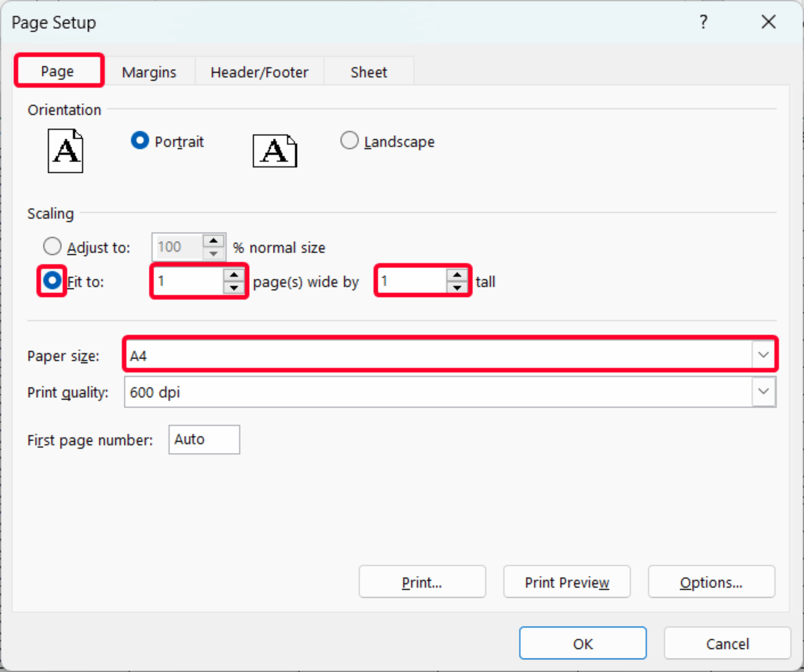Image resolution: width=804 pixels, height=672 pixels.
Task: Expand paper size options showing A4
Action: click(x=763, y=354)
